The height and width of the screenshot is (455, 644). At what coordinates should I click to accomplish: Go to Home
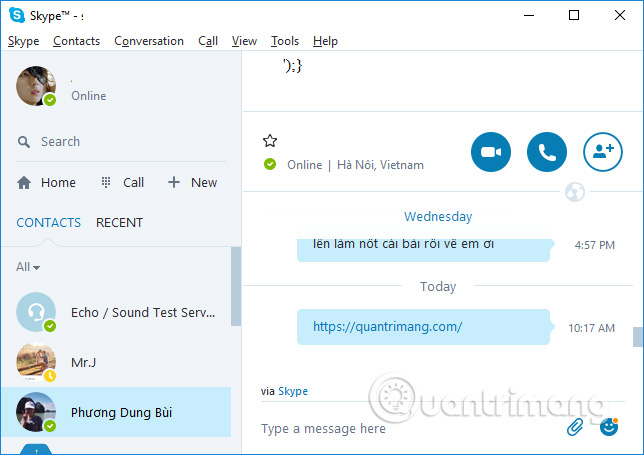58,182
